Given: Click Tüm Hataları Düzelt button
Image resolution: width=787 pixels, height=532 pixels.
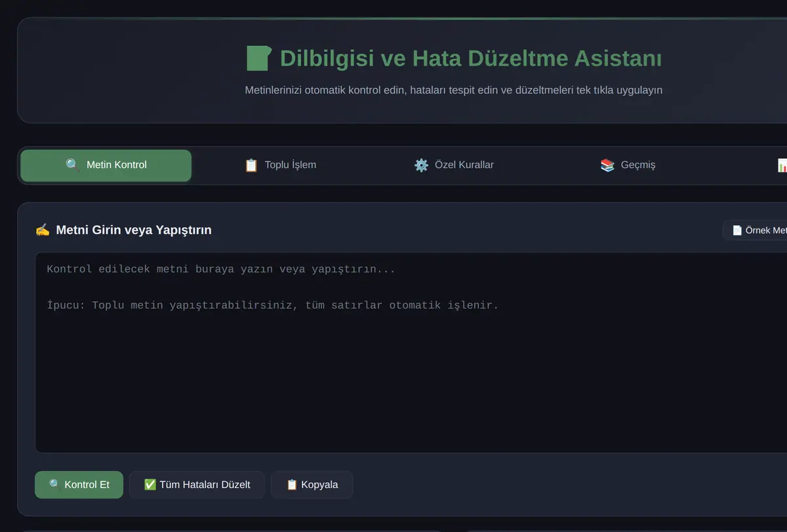Looking at the screenshot, I should 197,485.
